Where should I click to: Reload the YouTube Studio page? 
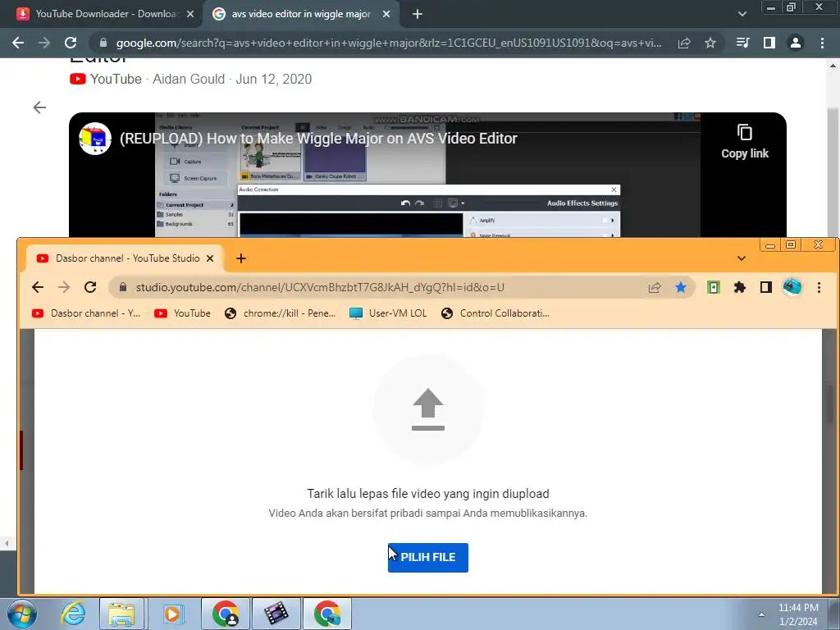coord(90,287)
